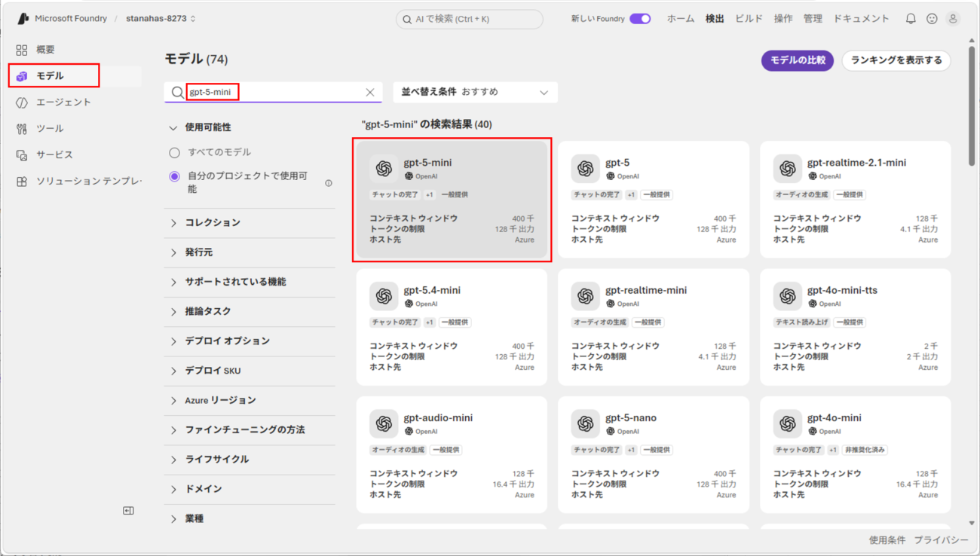The image size is (980, 556).
Task: Toggle the 新しい Foundry switch
Action: point(640,19)
